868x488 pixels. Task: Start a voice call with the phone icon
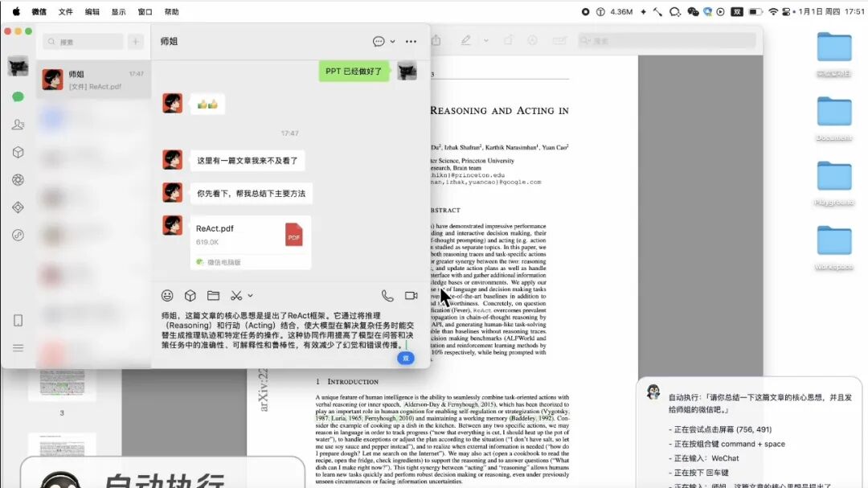(387, 296)
